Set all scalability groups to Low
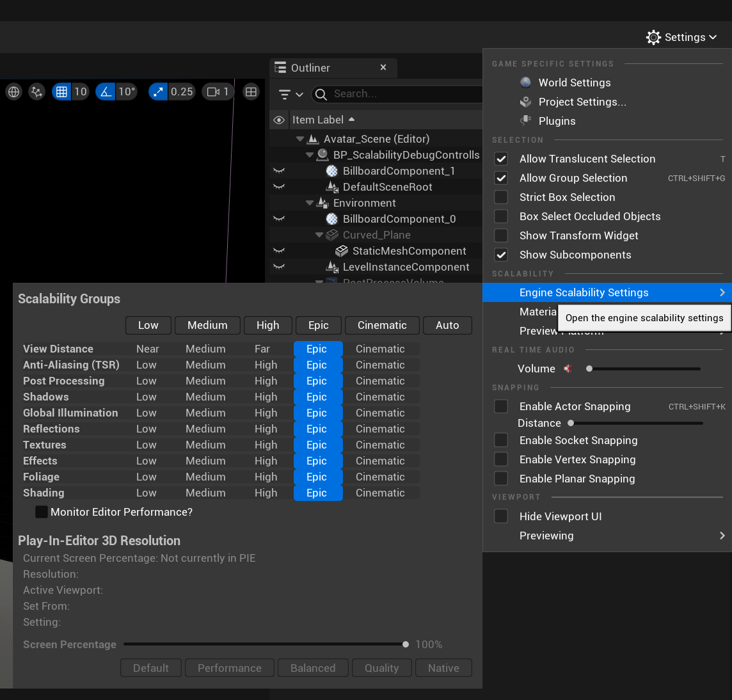Image resolution: width=732 pixels, height=700 pixels. pos(148,326)
